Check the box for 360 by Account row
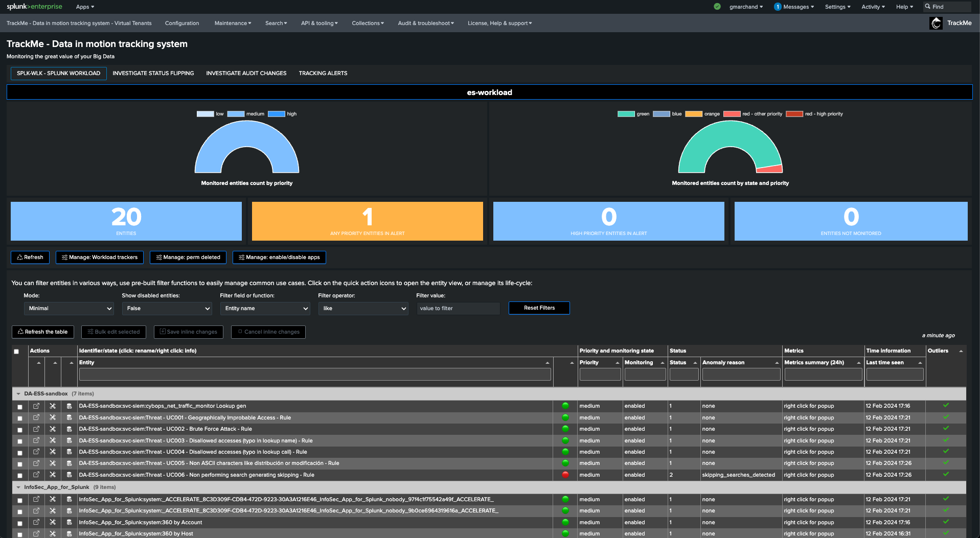The height and width of the screenshot is (538, 980). point(20,523)
